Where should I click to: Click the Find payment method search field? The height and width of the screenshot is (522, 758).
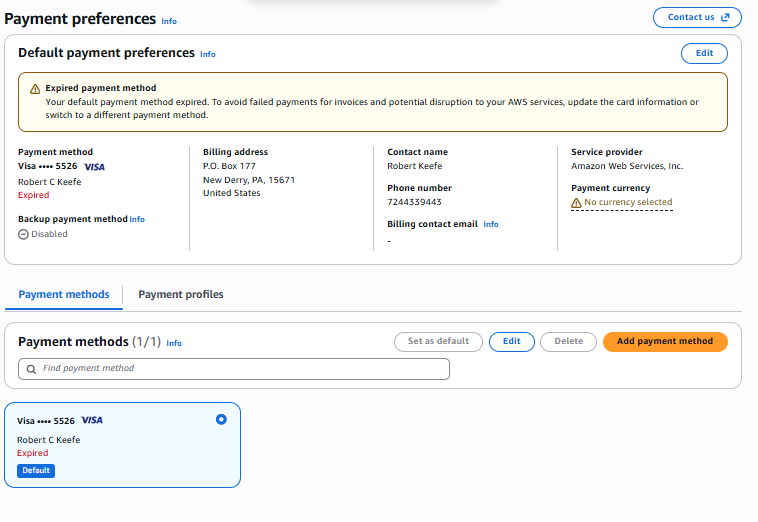pos(234,369)
